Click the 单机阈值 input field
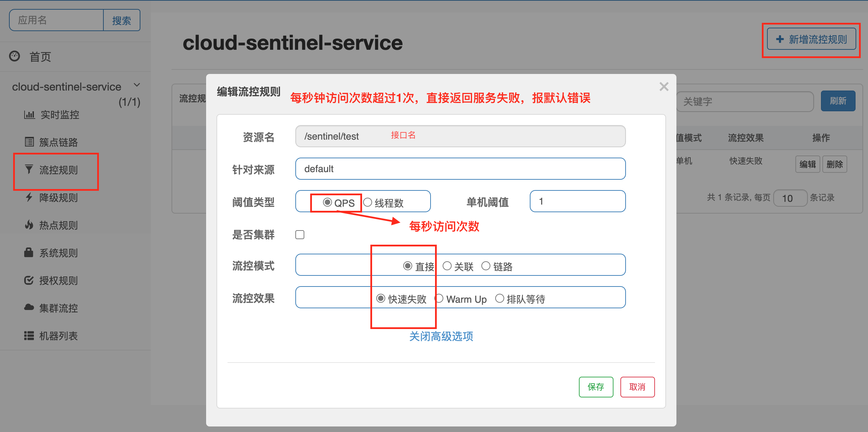The height and width of the screenshot is (432, 868). pos(578,201)
